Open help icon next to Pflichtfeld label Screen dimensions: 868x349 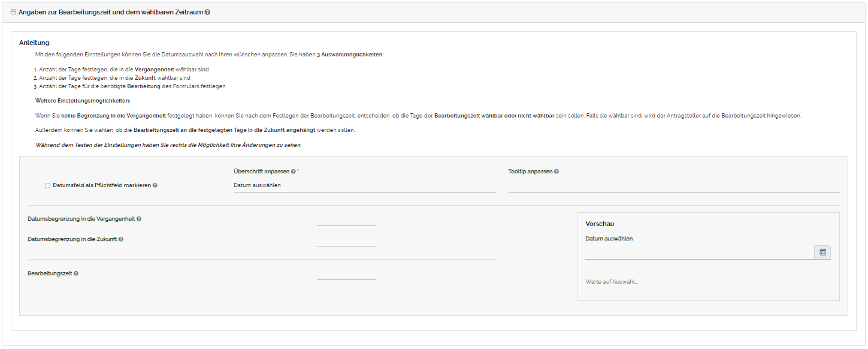(x=155, y=185)
